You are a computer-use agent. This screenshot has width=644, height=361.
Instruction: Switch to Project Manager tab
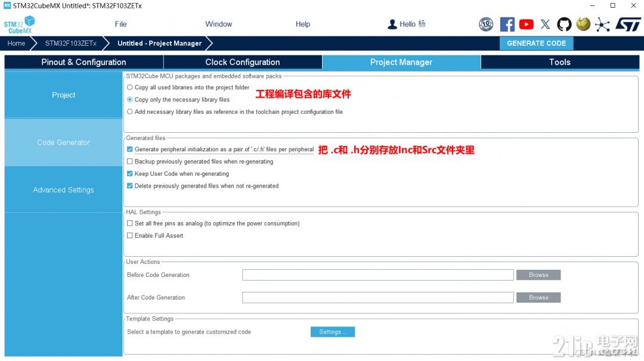(401, 63)
